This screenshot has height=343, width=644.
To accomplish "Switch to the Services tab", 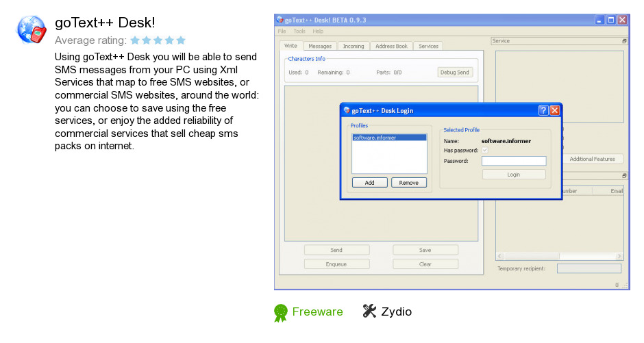I will [428, 47].
